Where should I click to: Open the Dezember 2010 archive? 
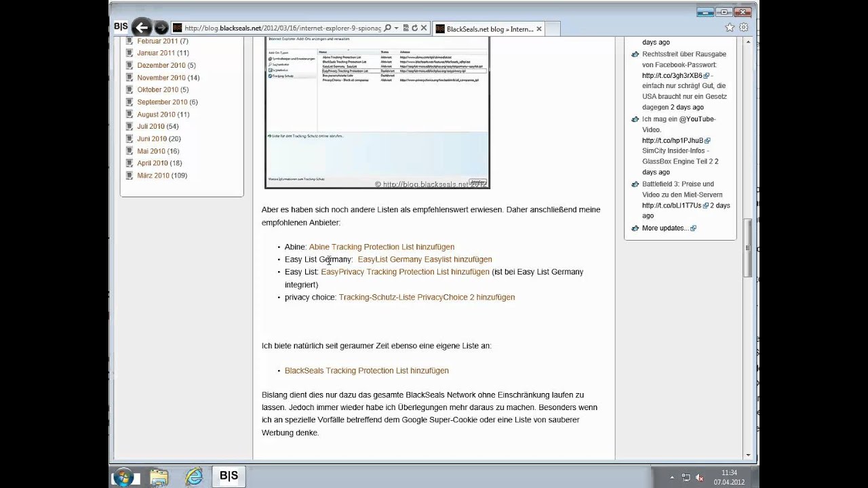click(x=161, y=65)
